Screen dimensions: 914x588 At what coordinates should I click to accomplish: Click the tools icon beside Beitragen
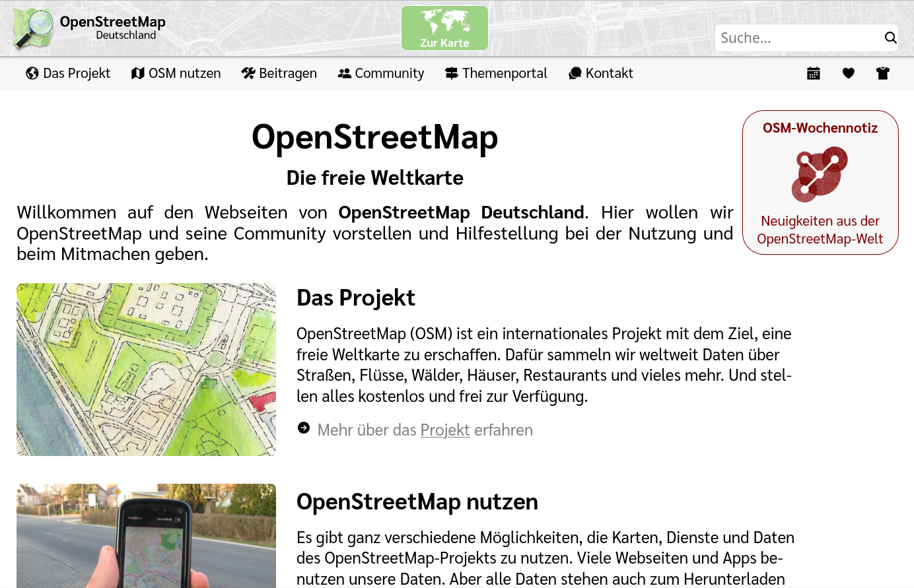(248, 73)
